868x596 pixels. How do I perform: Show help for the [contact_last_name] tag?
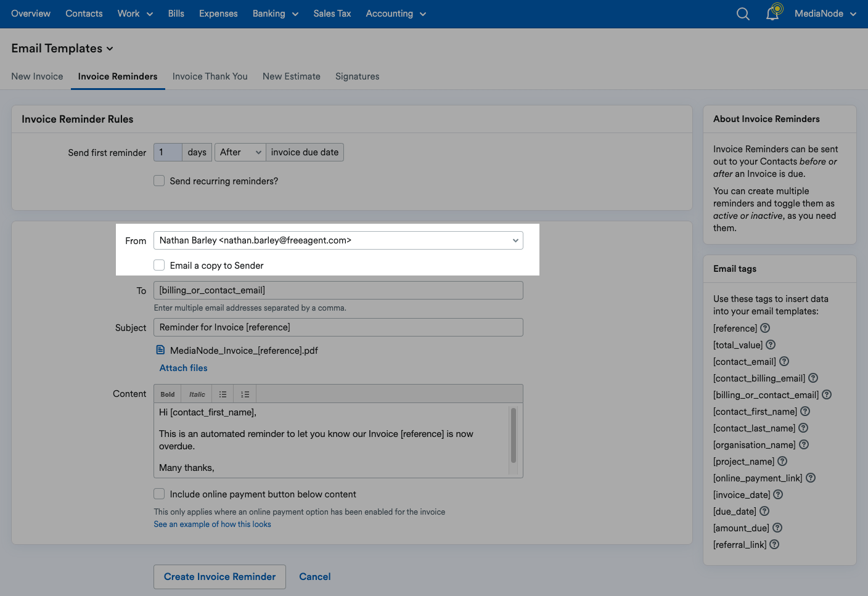803,428
